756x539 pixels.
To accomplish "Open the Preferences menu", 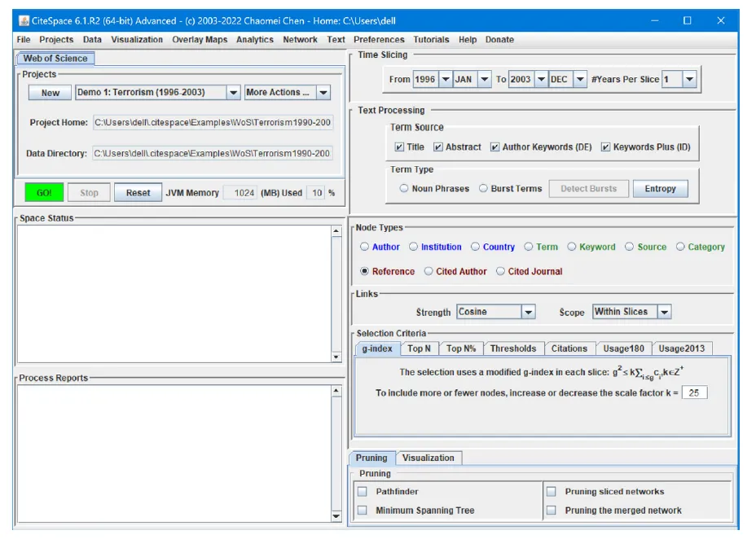I will 379,40.
